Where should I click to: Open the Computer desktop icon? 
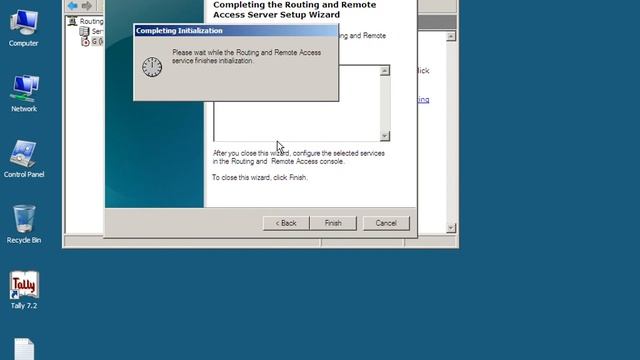[24, 28]
